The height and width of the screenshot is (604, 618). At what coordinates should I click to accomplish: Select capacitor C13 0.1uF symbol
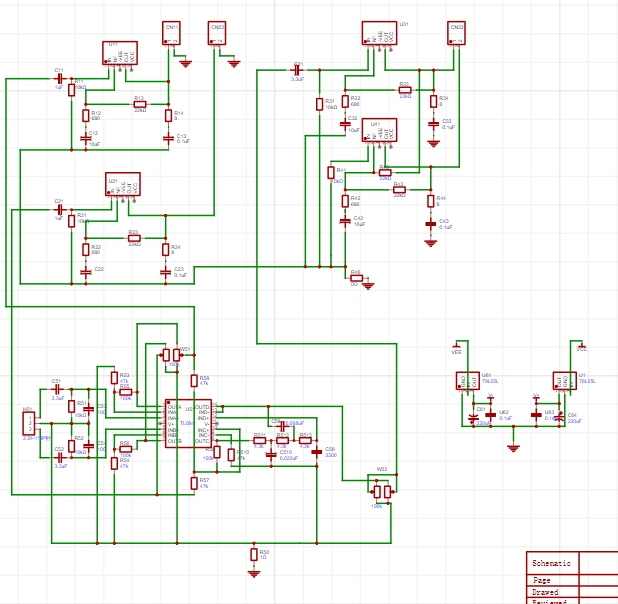[x=168, y=138]
